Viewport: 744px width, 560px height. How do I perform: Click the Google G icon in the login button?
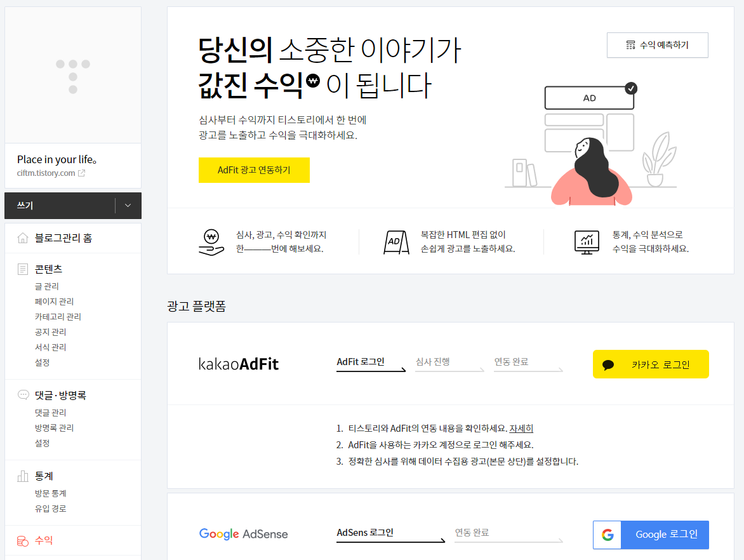[x=608, y=535]
